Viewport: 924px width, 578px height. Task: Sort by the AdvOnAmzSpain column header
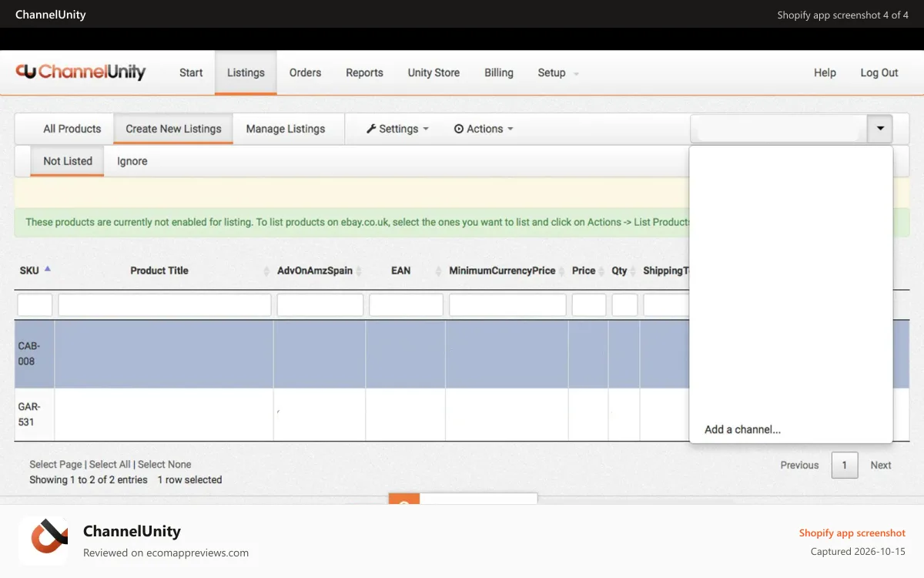(315, 271)
